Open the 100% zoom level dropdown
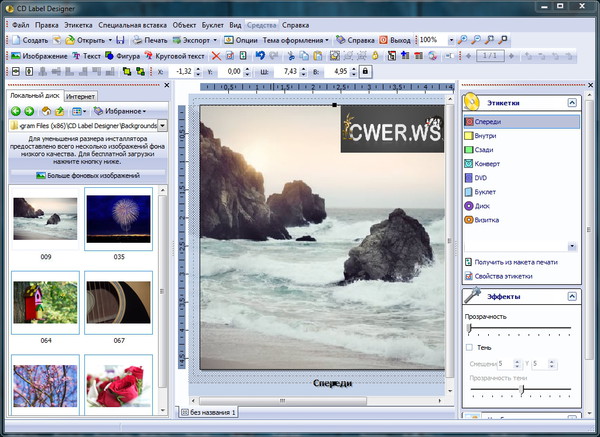The image size is (600, 437). tap(450, 40)
